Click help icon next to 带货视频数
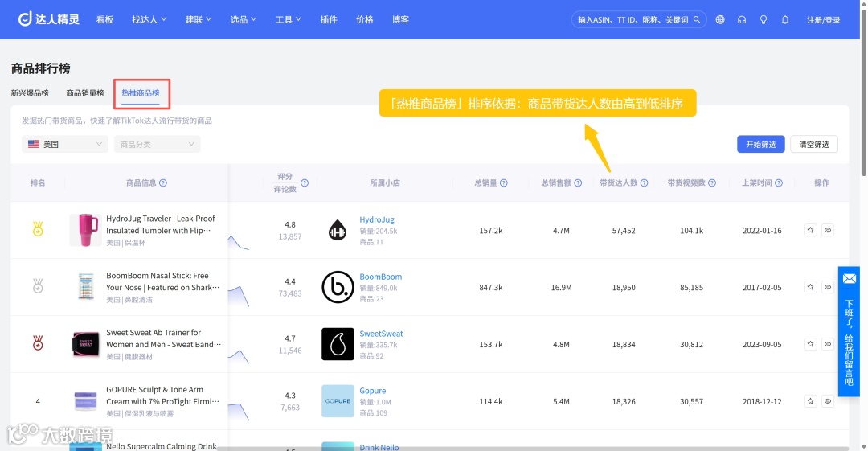868x451 pixels. click(712, 182)
